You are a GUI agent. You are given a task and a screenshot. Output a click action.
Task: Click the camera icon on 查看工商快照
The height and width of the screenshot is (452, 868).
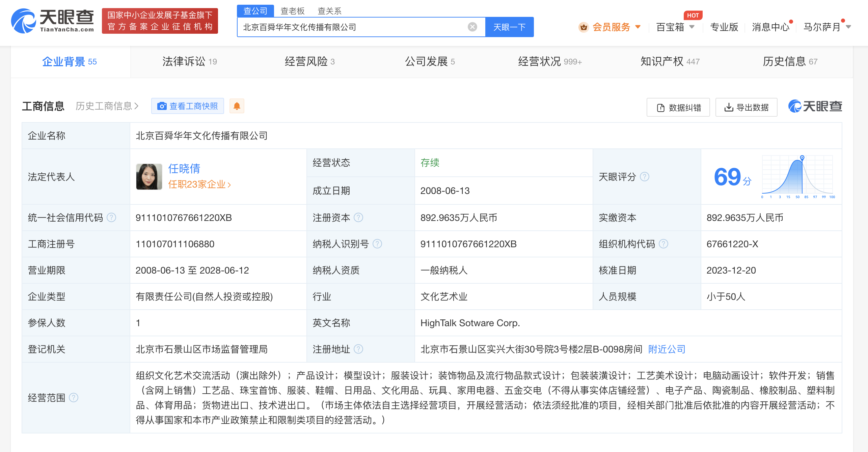162,106
